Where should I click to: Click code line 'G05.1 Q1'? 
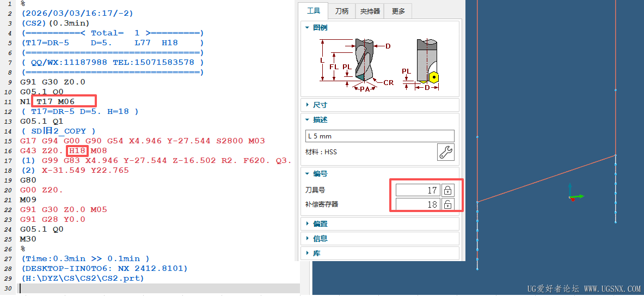41,121
